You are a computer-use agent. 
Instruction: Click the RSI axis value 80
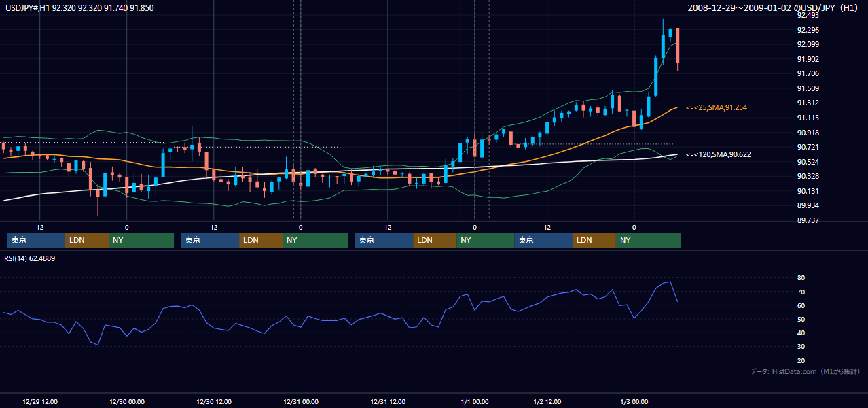point(801,278)
